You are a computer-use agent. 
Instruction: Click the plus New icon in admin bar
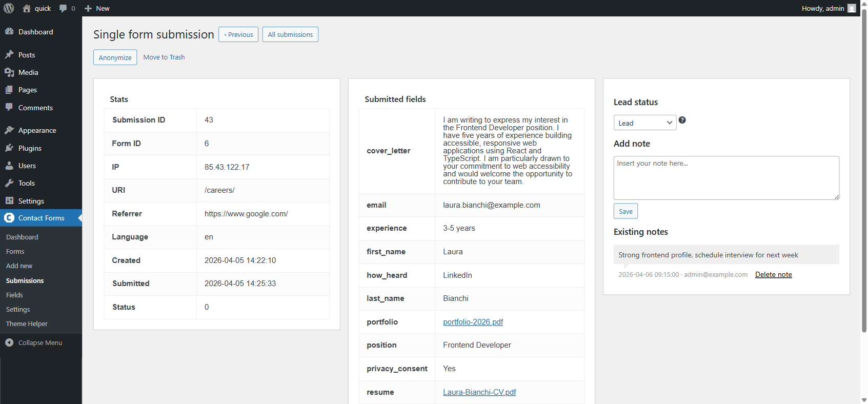click(x=88, y=8)
